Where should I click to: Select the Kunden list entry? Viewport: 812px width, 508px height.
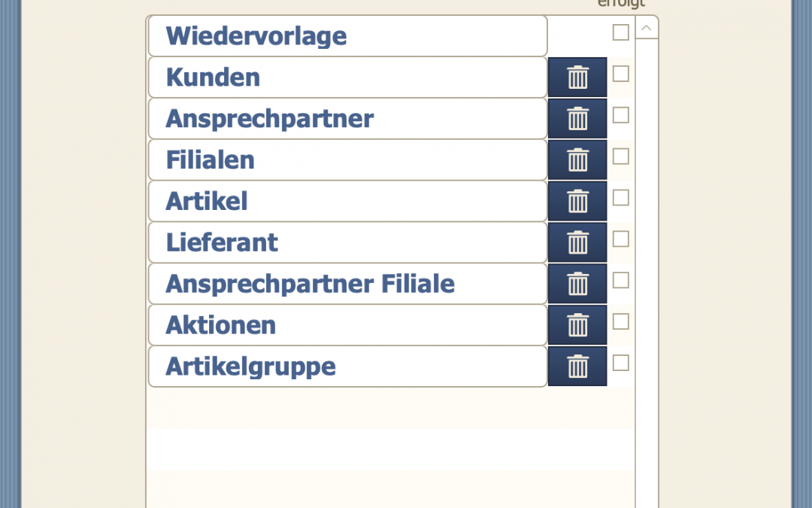tap(347, 78)
